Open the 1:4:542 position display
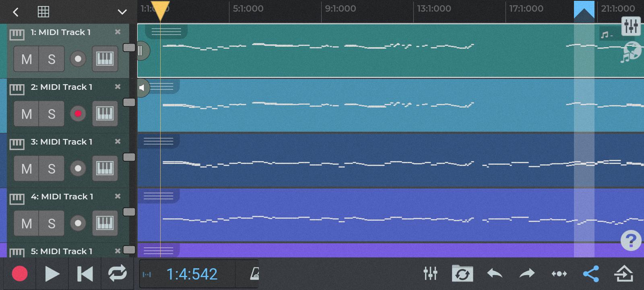Screen dimensions: 644x290 192,274
